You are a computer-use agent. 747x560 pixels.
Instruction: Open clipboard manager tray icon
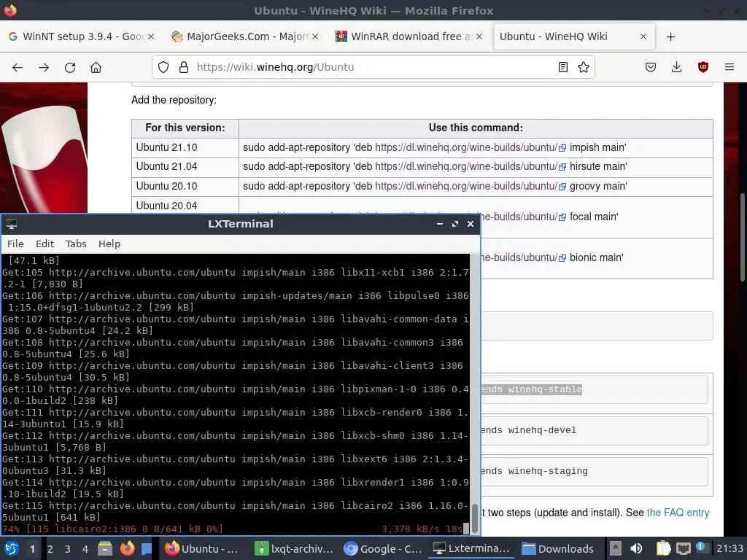tap(663, 548)
